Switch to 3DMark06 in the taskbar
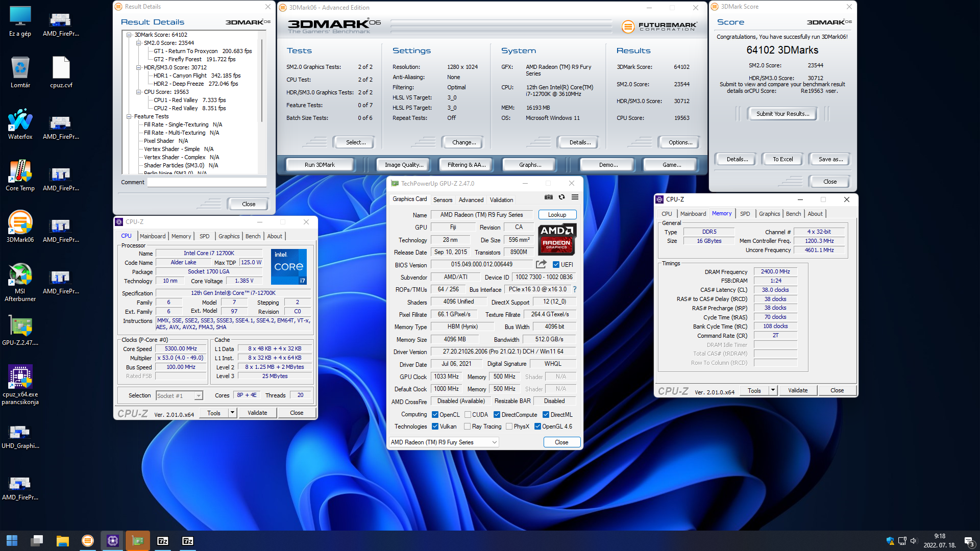The image size is (980, 551). (x=88, y=541)
